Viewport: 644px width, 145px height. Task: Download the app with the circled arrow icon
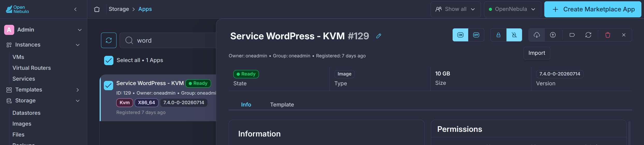click(x=553, y=35)
